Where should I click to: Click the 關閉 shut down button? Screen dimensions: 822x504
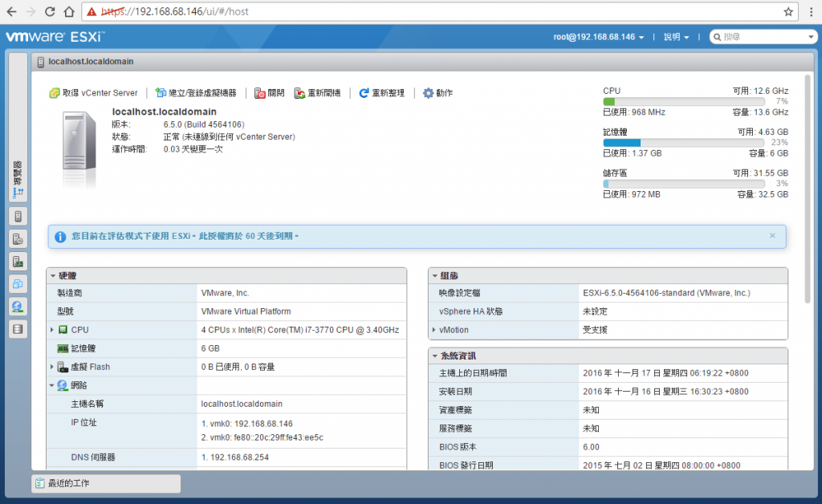270,93
